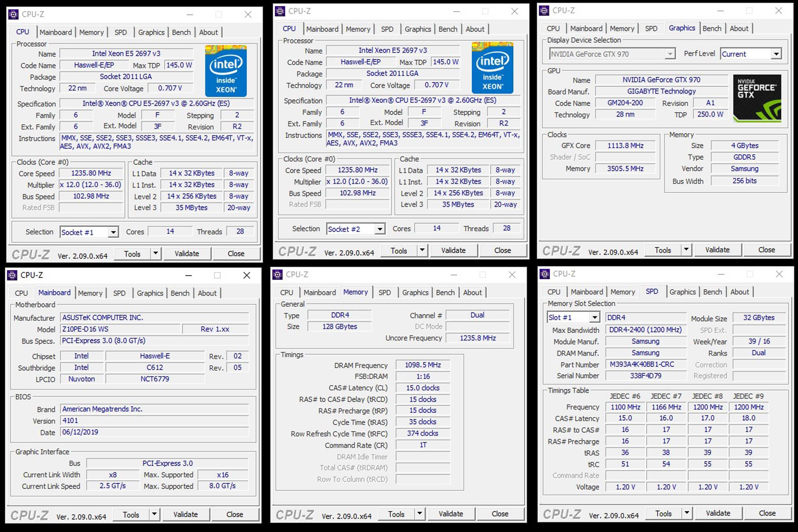Expand Tools arrow in the SPD window
The image size is (798, 532).
tap(687, 513)
